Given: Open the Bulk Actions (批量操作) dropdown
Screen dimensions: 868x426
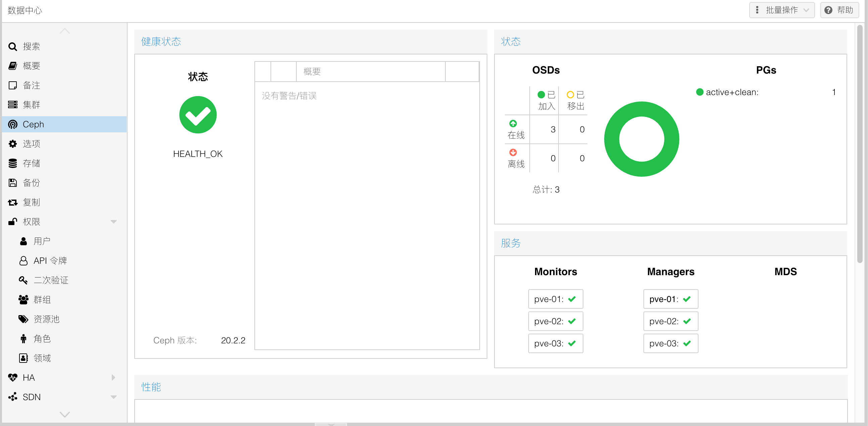Looking at the screenshot, I should 782,10.
